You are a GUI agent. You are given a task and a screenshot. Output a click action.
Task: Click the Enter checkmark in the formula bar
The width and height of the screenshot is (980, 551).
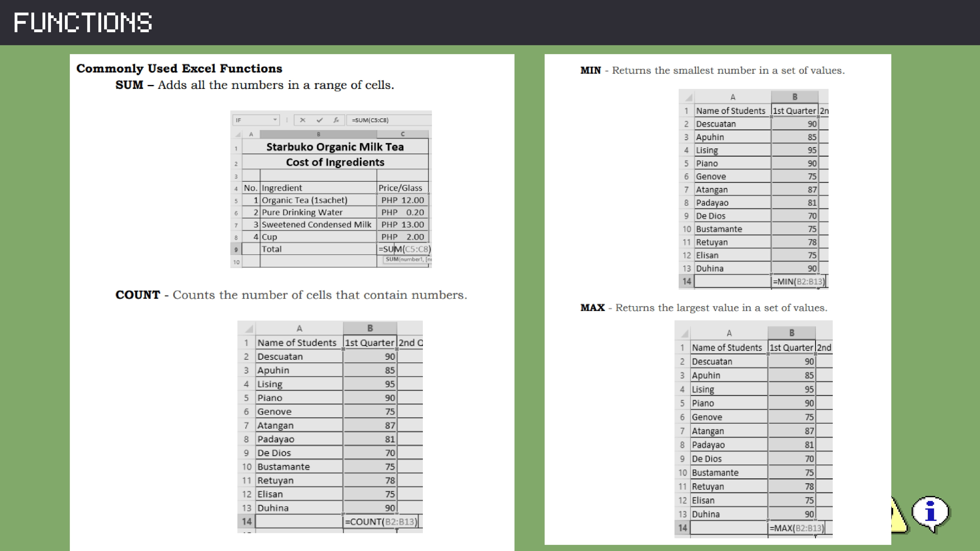pos(319,120)
